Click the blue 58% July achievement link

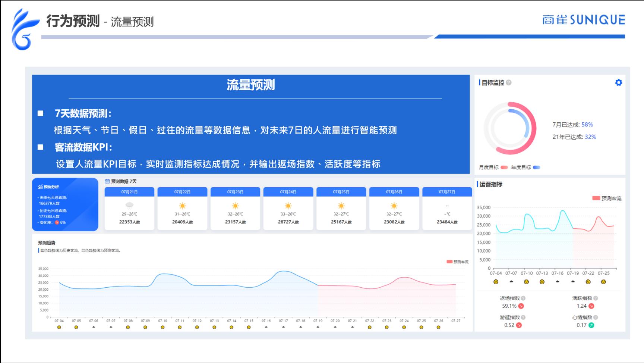[587, 125]
